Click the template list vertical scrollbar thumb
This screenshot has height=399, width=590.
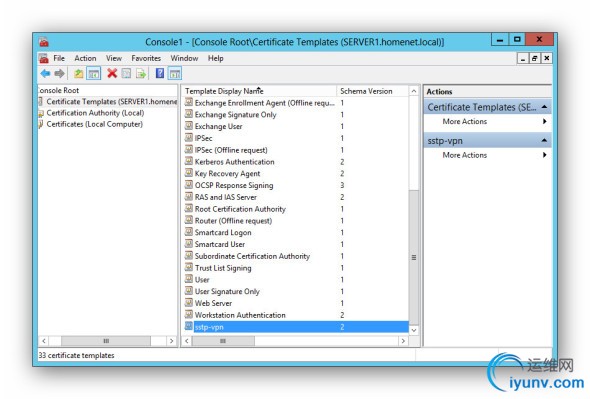[x=414, y=257]
